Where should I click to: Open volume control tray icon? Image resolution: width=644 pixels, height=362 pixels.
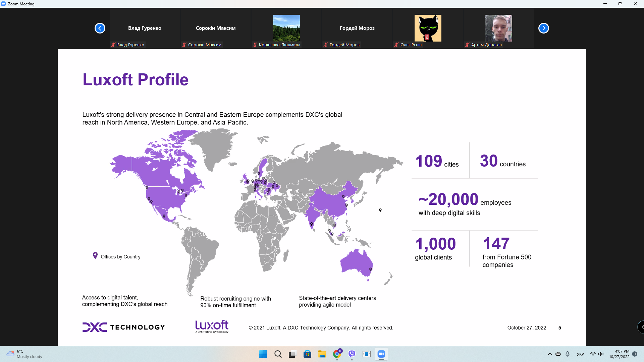pos(600,354)
